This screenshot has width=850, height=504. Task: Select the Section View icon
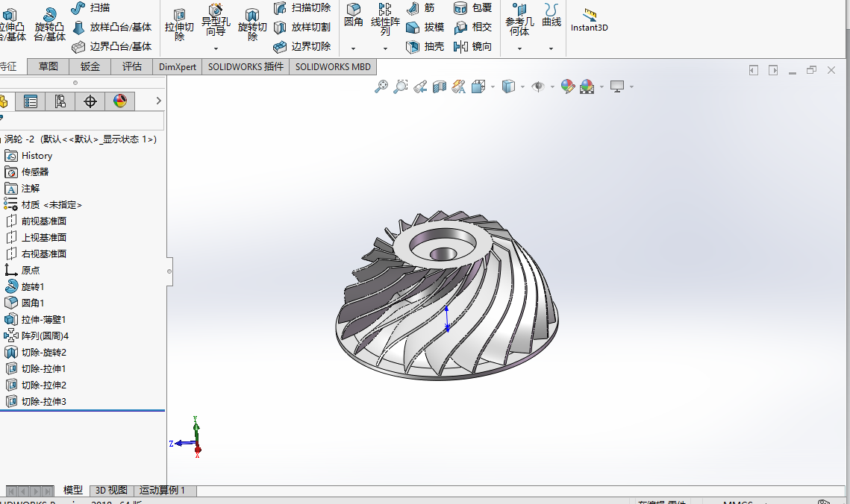click(x=440, y=86)
